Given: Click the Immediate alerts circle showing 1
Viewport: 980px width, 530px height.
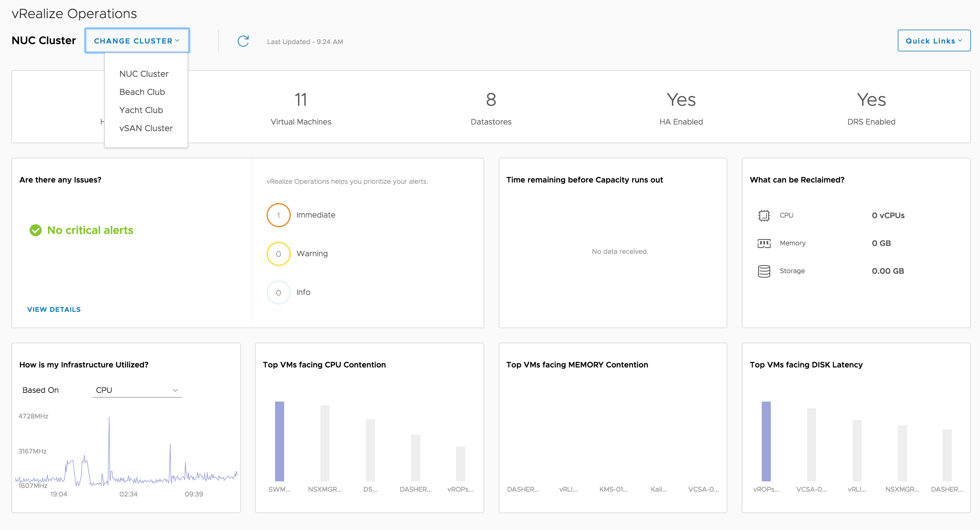Looking at the screenshot, I should coord(278,215).
